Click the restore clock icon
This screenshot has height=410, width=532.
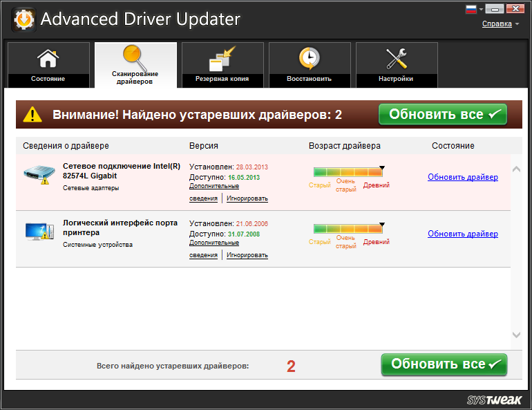click(309, 58)
